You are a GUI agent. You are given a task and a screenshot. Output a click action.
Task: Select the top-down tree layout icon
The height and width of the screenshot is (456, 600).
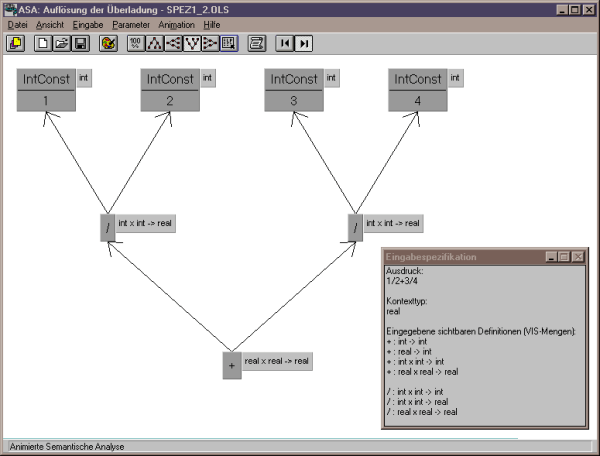coord(155,43)
